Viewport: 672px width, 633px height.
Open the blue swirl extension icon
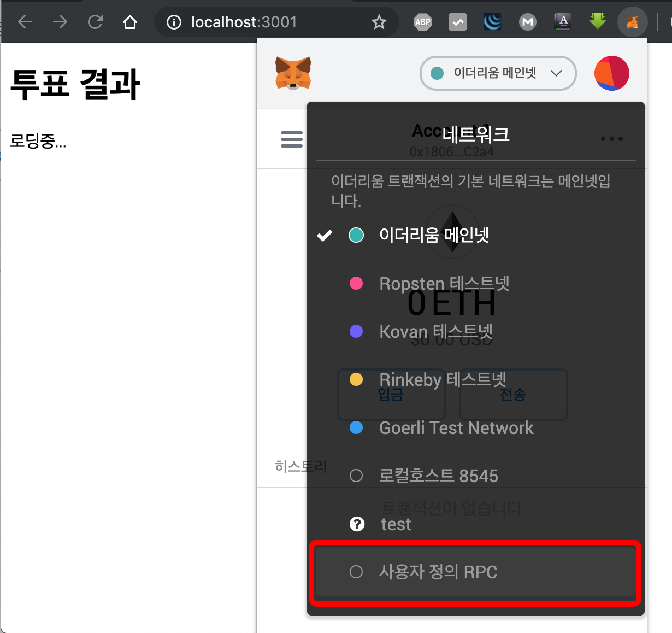point(493,22)
